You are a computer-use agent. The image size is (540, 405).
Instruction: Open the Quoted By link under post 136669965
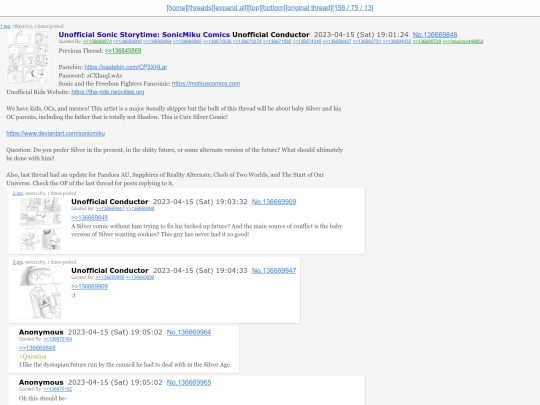tap(58, 390)
